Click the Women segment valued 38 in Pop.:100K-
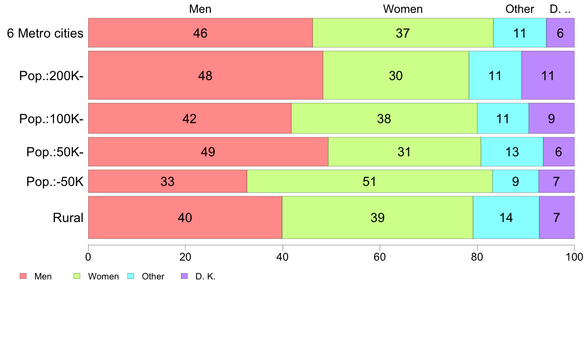Image resolution: width=588 pixels, height=364 pixels. click(384, 119)
